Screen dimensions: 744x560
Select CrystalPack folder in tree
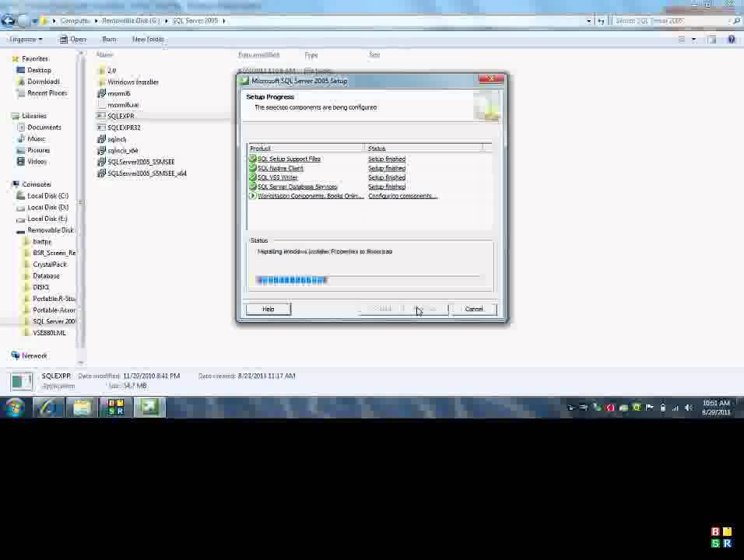pos(49,264)
